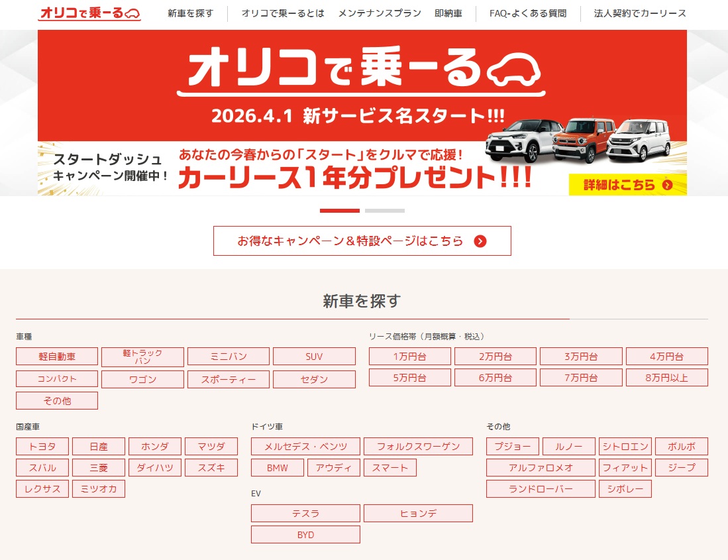The image size is (728, 560).
Task: Choose 5万円台 price range
Action: click(x=410, y=378)
